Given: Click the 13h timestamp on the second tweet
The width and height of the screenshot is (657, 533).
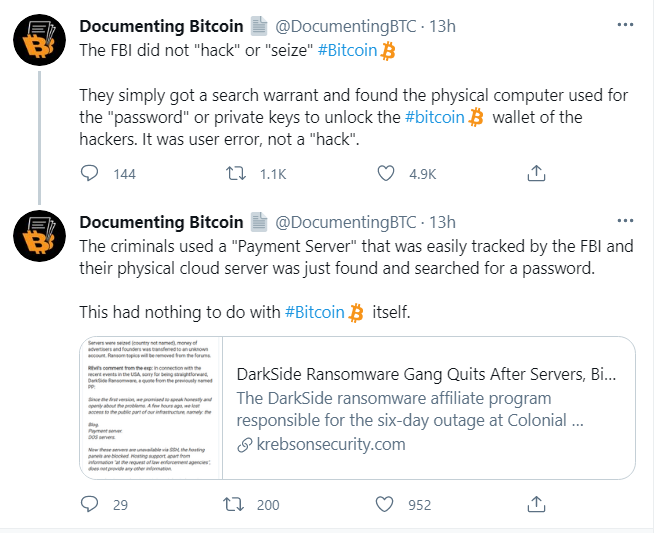Looking at the screenshot, I should pos(442,222).
